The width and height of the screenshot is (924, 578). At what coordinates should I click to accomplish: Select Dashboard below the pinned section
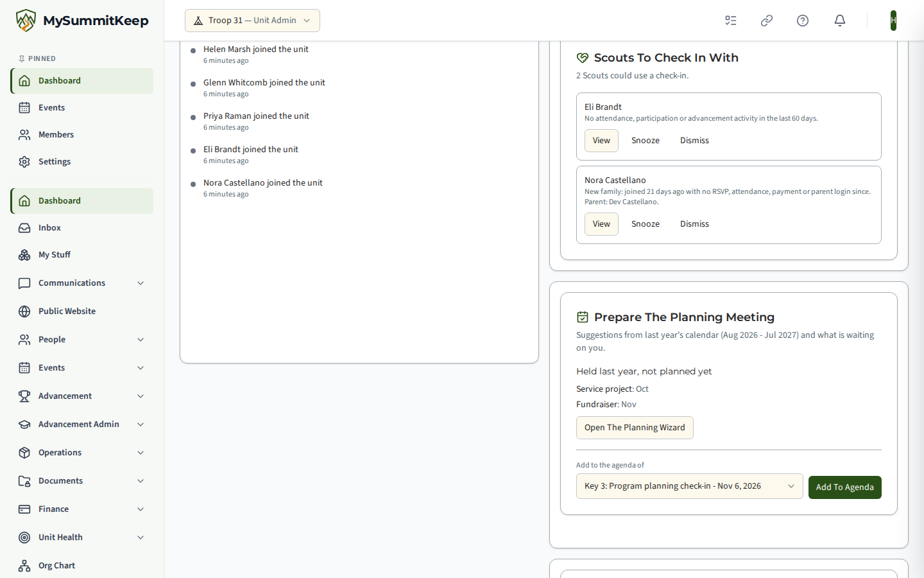pyautogui.click(x=82, y=201)
